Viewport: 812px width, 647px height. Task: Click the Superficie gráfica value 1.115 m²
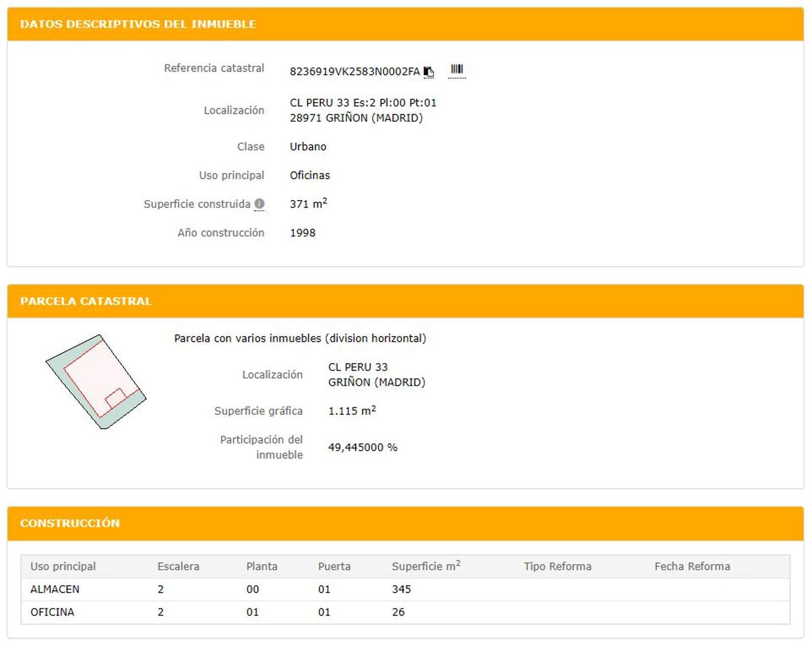tap(352, 410)
